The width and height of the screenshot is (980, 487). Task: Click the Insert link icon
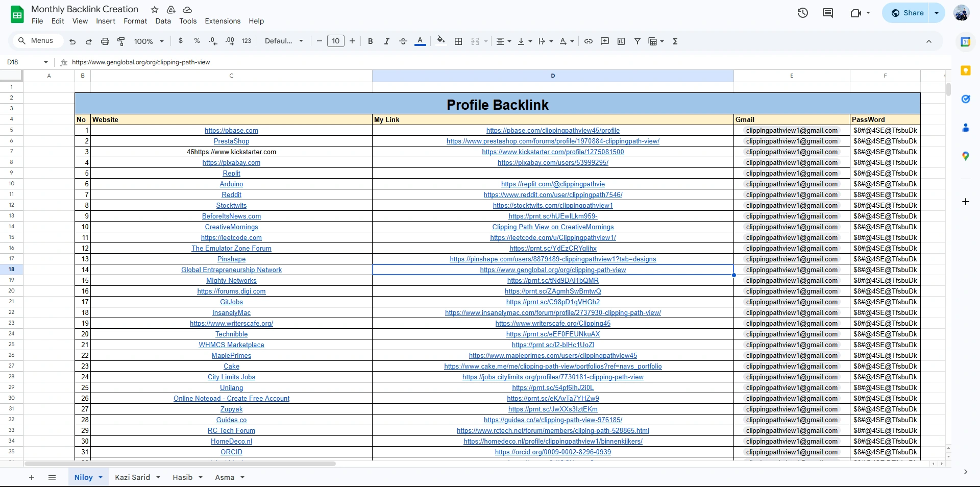click(x=589, y=41)
